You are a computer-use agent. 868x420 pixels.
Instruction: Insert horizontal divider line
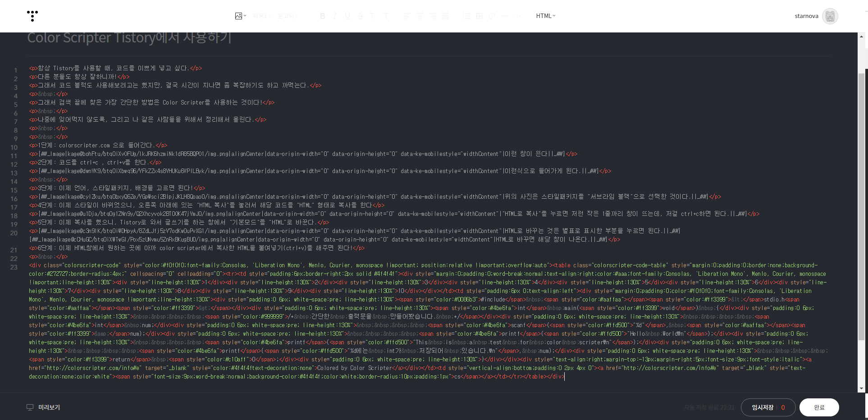point(505,16)
